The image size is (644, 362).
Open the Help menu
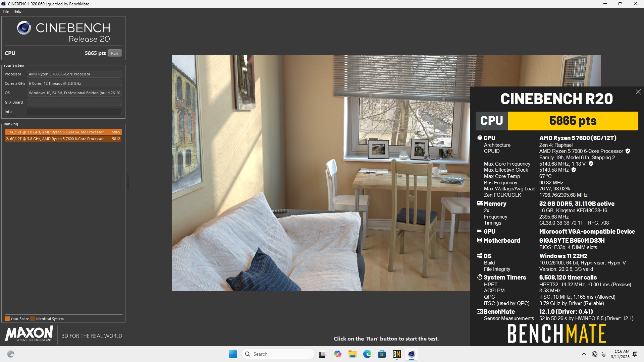[x=17, y=11]
